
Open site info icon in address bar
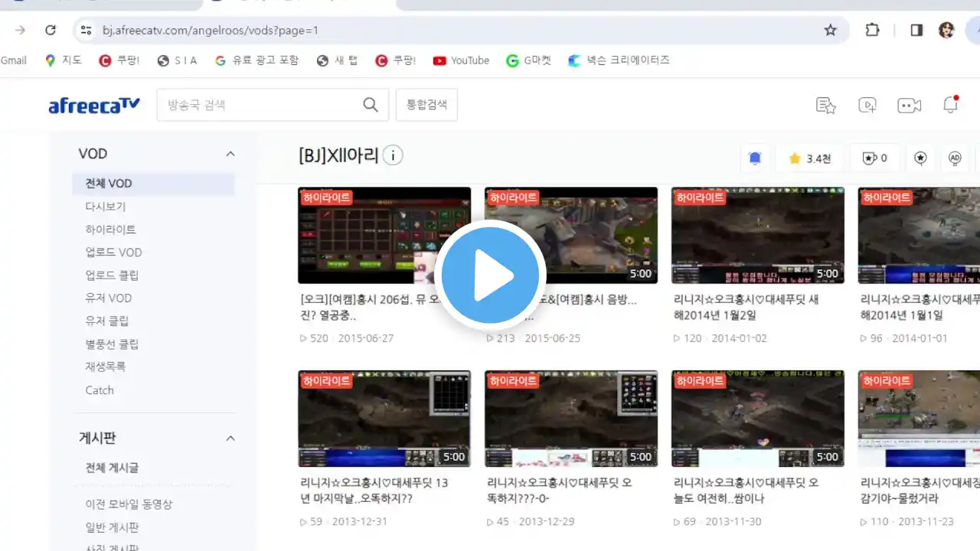[86, 30]
